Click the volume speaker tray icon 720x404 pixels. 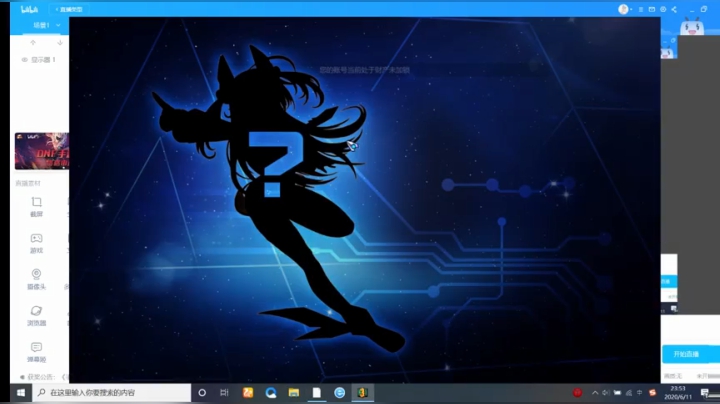[606, 393]
